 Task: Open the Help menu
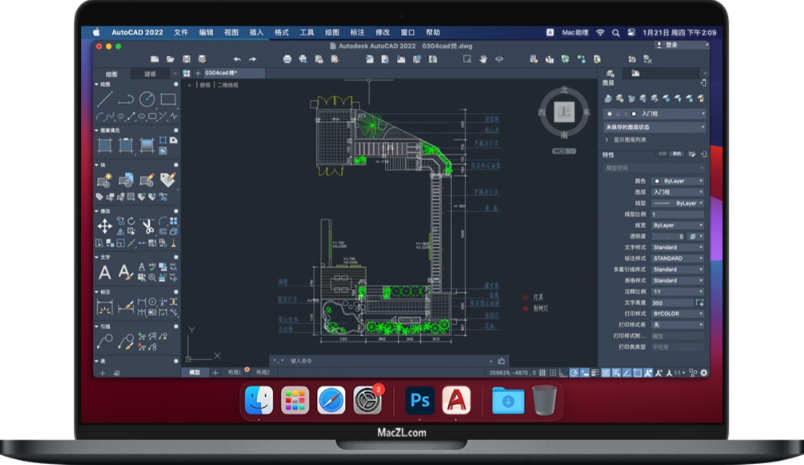pos(433,32)
